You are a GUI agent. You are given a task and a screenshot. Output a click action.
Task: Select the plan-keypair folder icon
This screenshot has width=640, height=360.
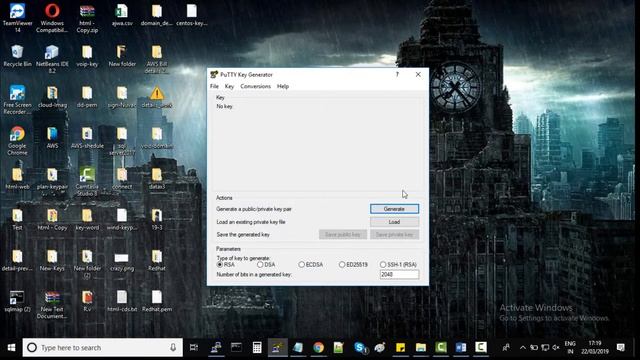(x=52, y=179)
